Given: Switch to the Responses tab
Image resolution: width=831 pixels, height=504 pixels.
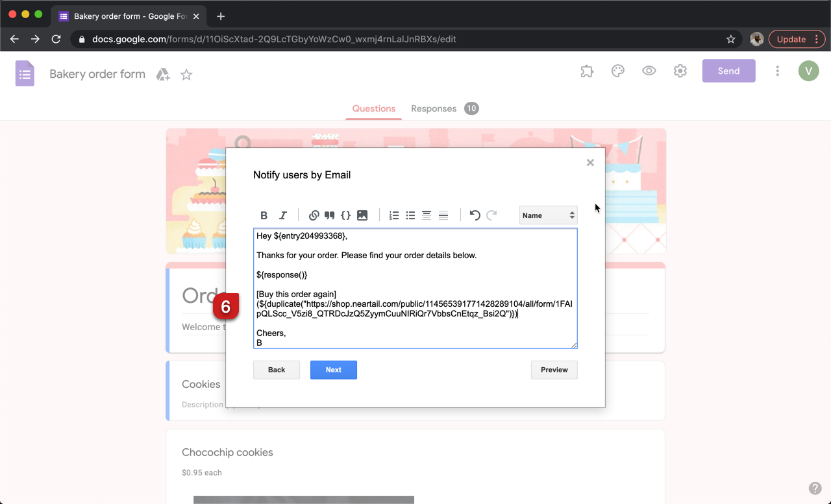Looking at the screenshot, I should point(434,108).
